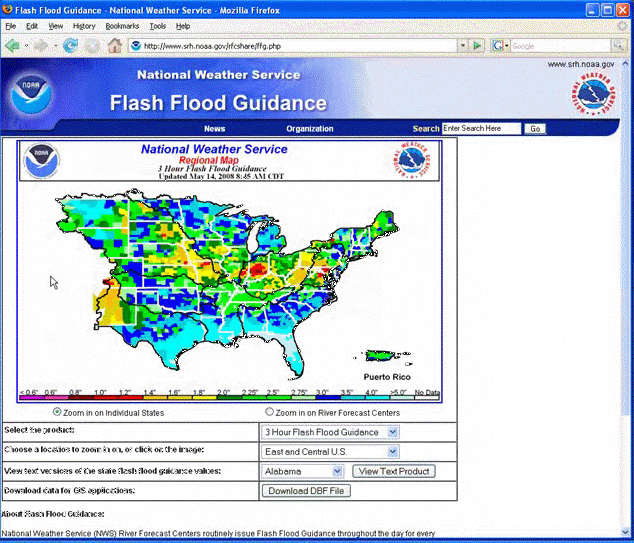Screen dimensions: 634x543
Task: Click the green Go arrow beside the URL
Action: point(477,46)
